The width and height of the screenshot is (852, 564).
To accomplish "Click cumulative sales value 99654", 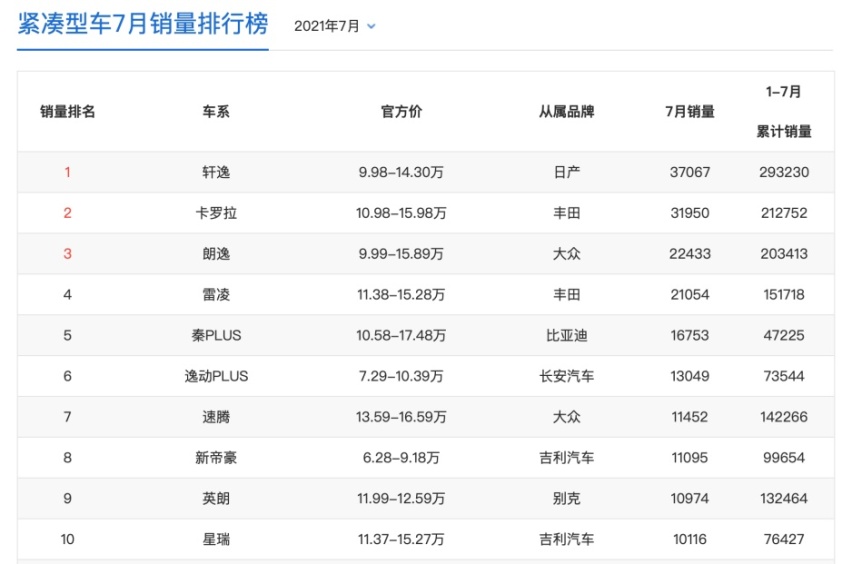I will pyautogui.click(x=784, y=458).
